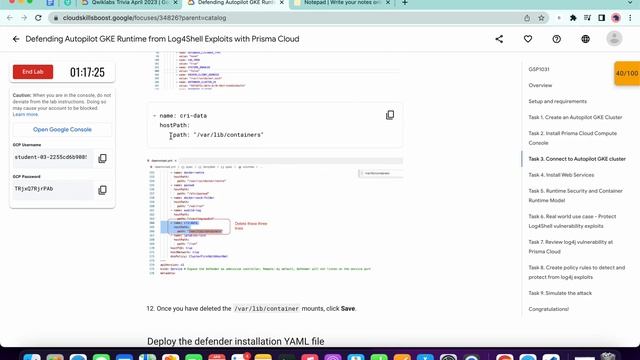Follow the Learn more link
The height and width of the screenshot is (360, 640).
[25, 114]
